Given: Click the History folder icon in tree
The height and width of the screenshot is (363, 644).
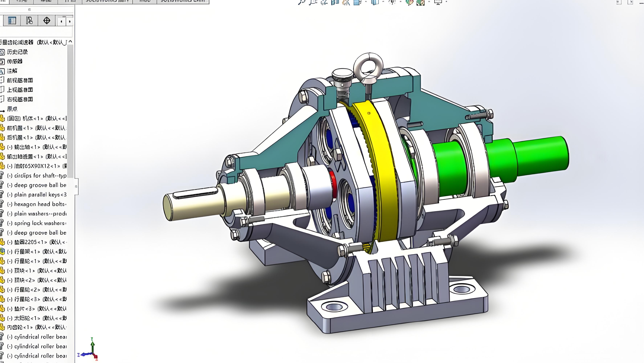Looking at the screenshot, I should point(2,52).
